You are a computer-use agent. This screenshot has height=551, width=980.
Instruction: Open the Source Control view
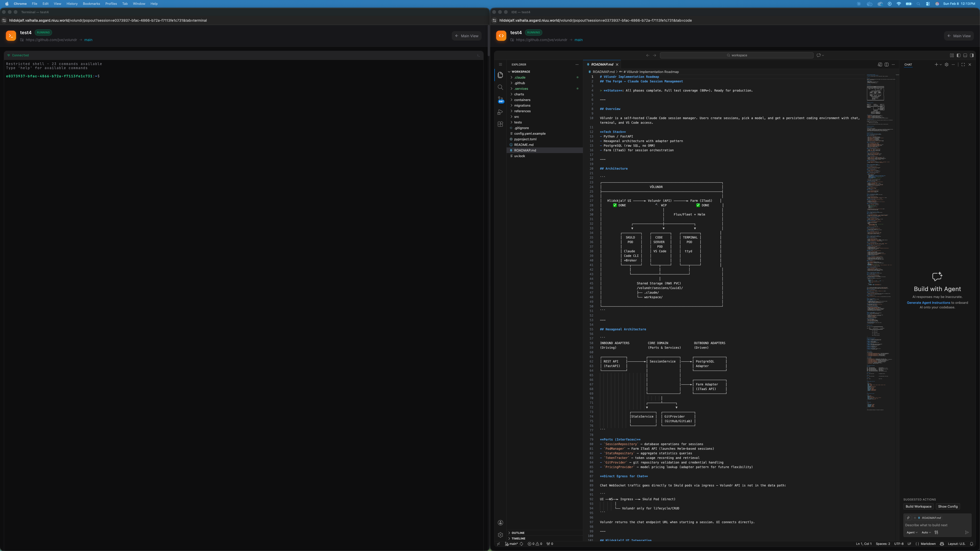(x=500, y=99)
